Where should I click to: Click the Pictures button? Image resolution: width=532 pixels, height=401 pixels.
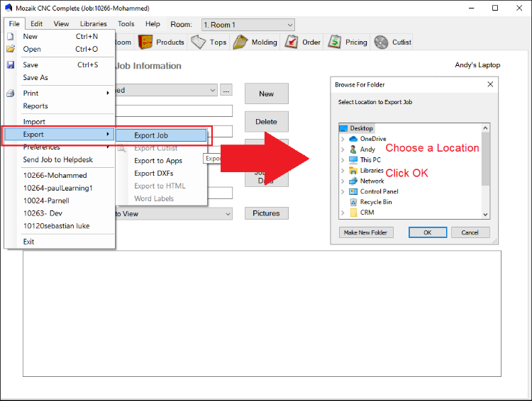pyautogui.click(x=266, y=213)
